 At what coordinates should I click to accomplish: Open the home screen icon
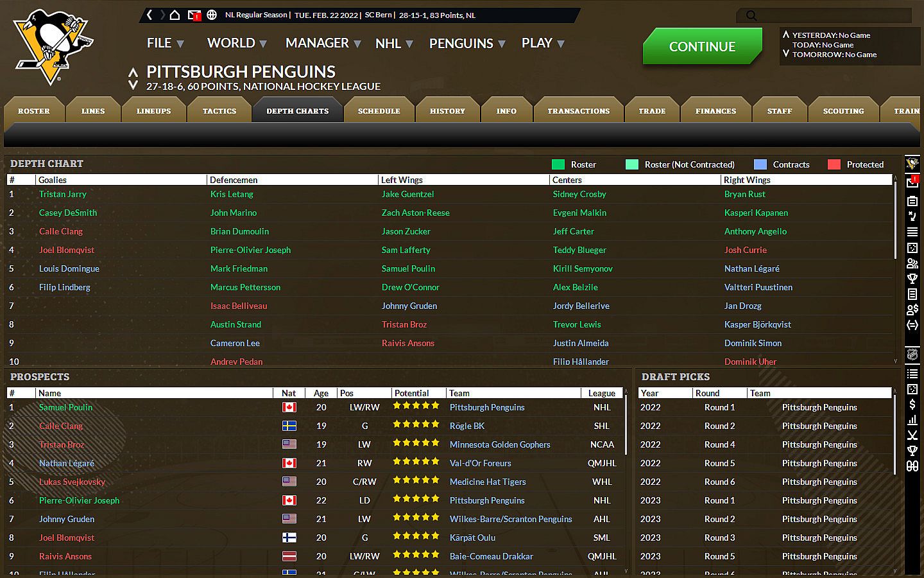pos(175,15)
